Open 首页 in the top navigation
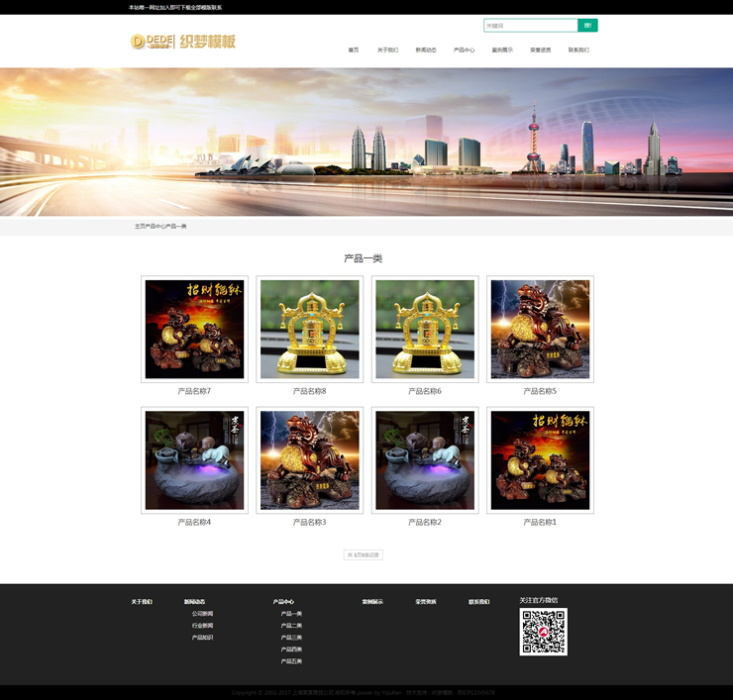 pos(354,50)
